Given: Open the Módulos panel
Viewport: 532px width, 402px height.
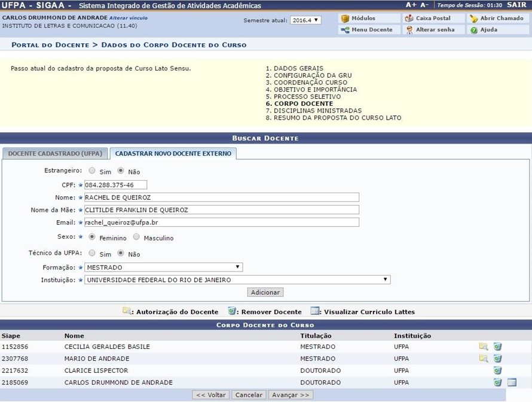Looking at the screenshot, I should coord(360,19).
